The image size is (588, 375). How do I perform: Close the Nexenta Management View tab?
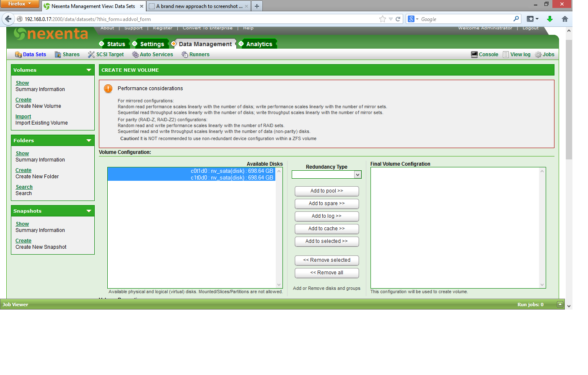(x=141, y=6)
